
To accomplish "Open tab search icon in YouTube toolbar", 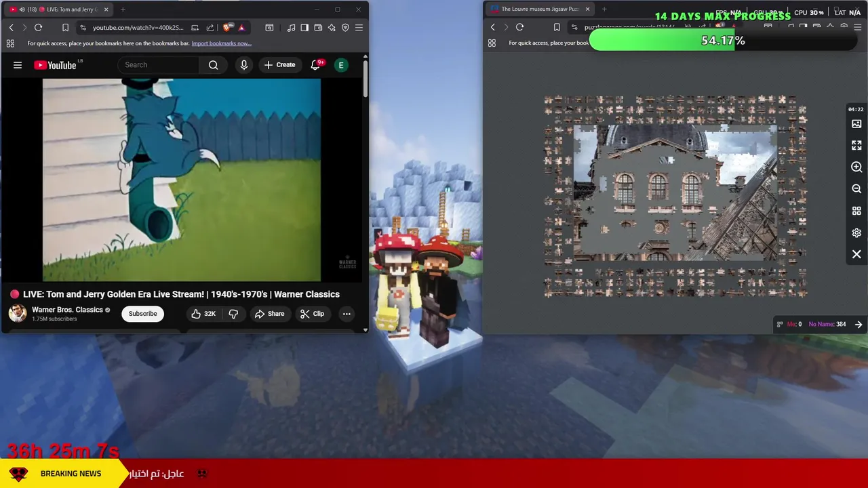I will tap(269, 28).
